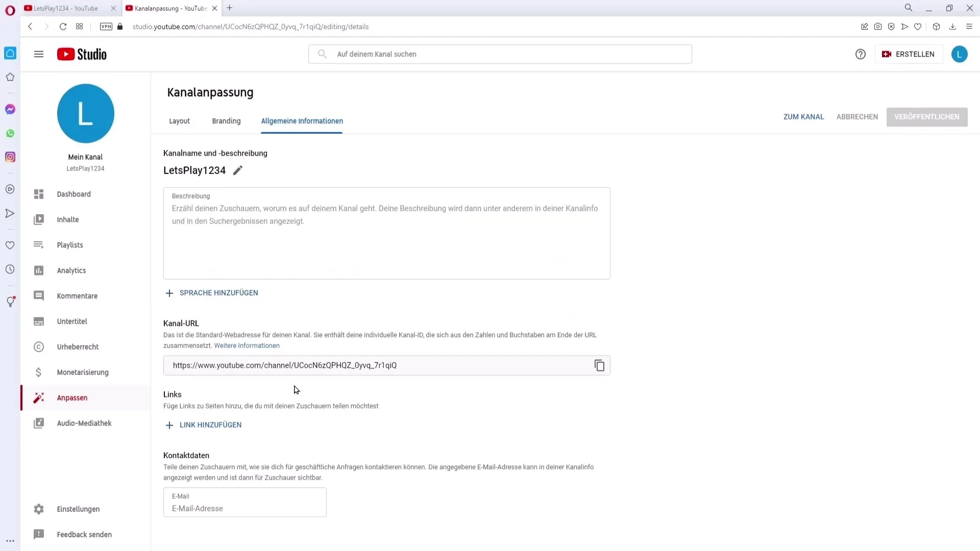Click pencil icon next to LetsPlay1234
Viewport: 980px width, 551px height.
tap(238, 170)
